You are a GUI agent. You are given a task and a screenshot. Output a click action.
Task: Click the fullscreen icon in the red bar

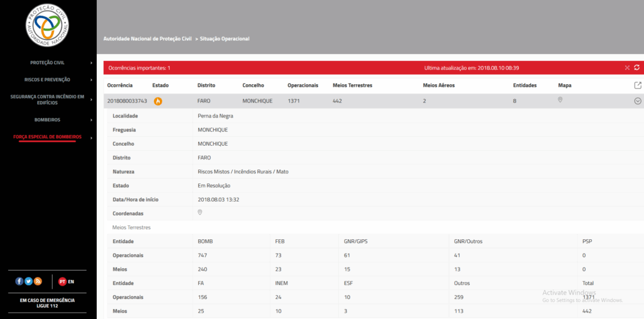[x=627, y=68]
